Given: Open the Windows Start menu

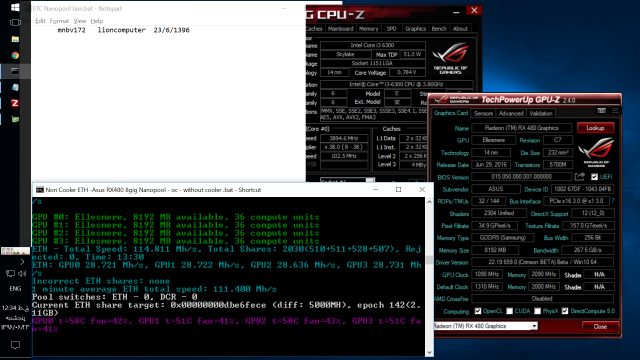Looking at the screenshot, I should tap(15, 7).
